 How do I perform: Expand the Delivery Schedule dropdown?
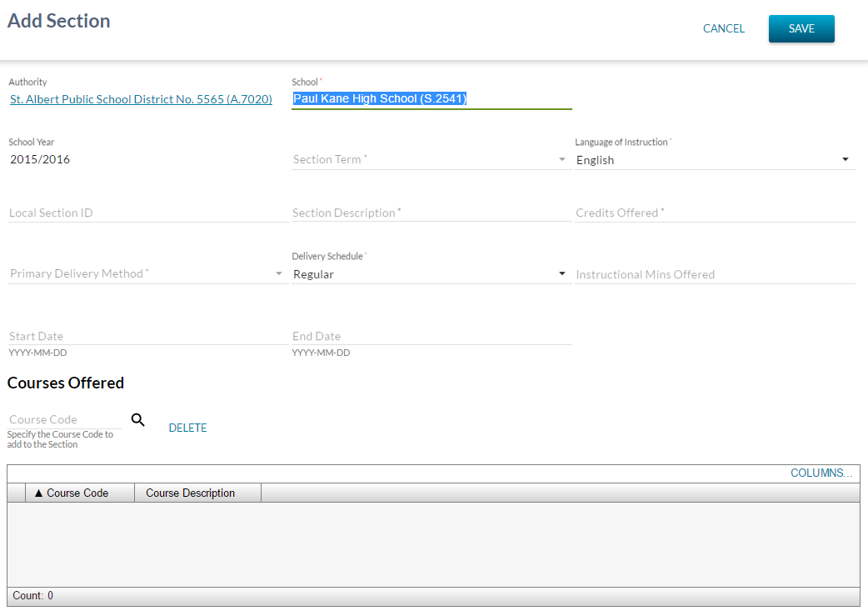429,274
